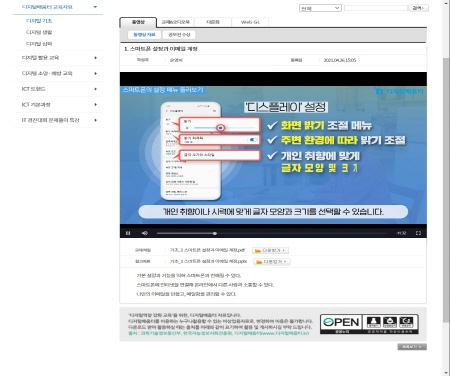Click the folder icon beside the pptx file
This screenshot has width=450, height=376.
coord(259,262)
